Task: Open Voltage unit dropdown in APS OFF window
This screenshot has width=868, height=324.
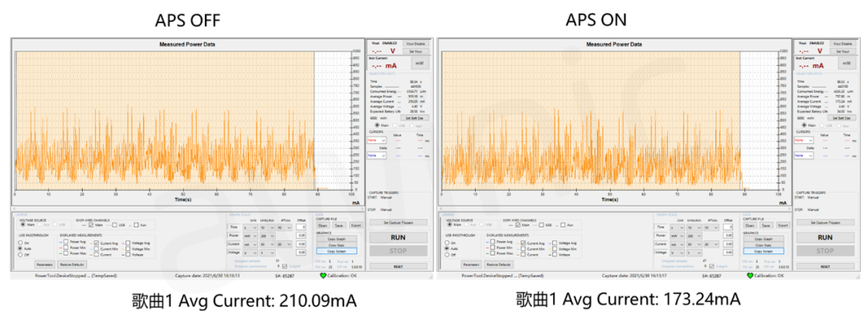Action: [250, 252]
